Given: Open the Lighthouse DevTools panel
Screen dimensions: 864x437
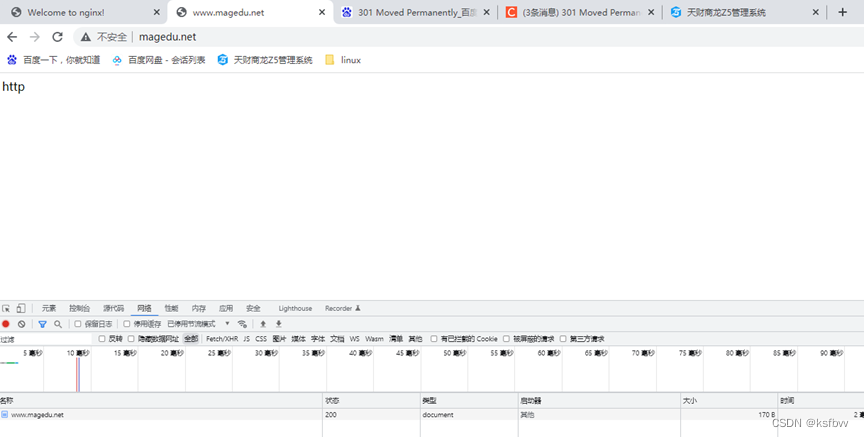Looking at the screenshot, I should click(295, 309).
